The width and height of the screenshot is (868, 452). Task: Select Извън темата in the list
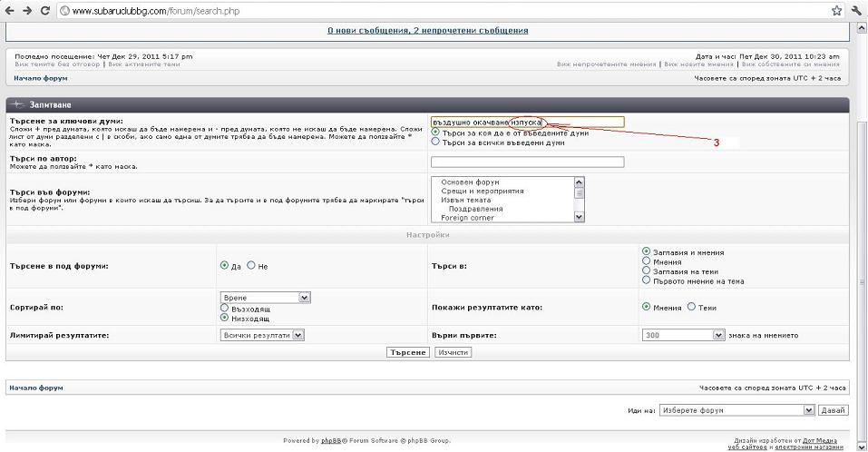tap(465, 200)
